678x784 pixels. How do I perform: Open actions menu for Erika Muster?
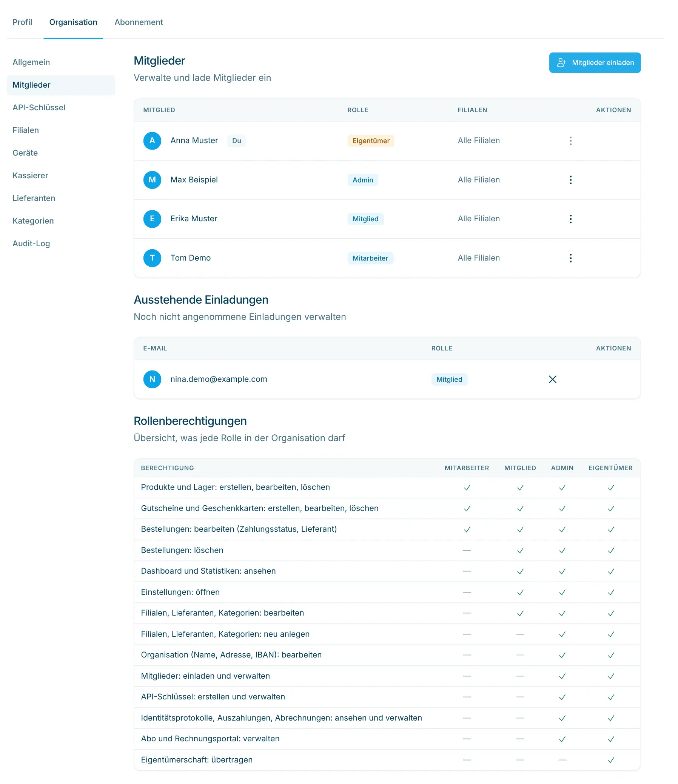coord(570,219)
